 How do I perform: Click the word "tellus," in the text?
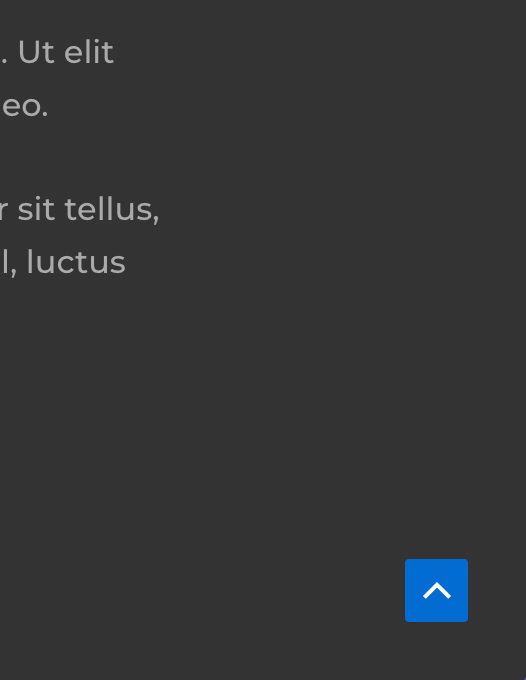(x=112, y=210)
